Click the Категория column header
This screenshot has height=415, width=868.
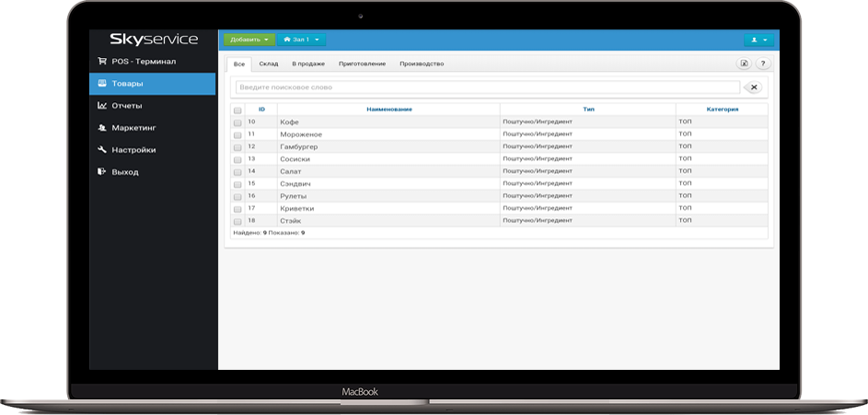(x=722, y=110)
